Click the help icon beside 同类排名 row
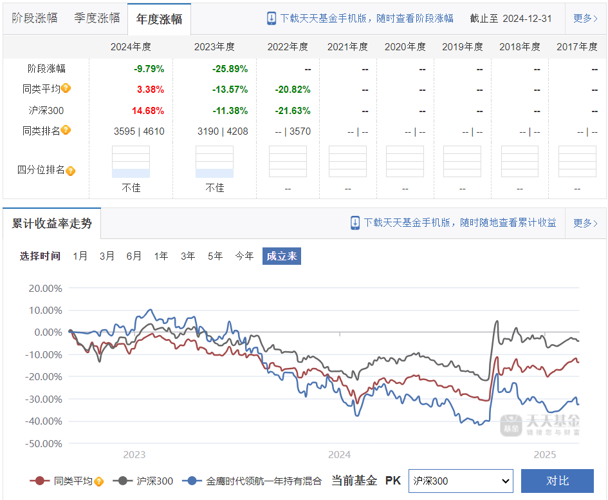 [x=66, y=130]
